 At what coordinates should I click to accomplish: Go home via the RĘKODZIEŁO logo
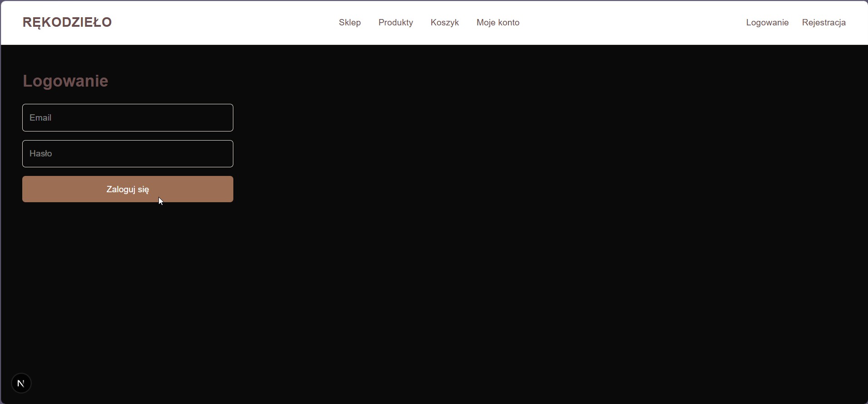(67, 22)
